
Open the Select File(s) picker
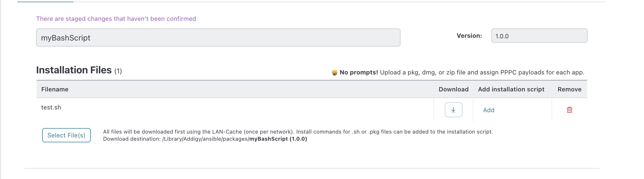[66, 135]
